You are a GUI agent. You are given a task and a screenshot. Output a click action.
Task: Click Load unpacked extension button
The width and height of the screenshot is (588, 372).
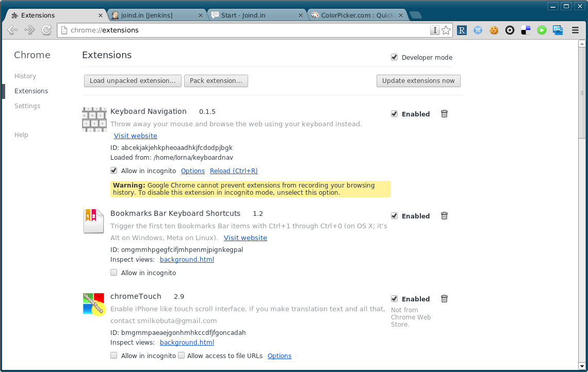(x=133, y=81)
